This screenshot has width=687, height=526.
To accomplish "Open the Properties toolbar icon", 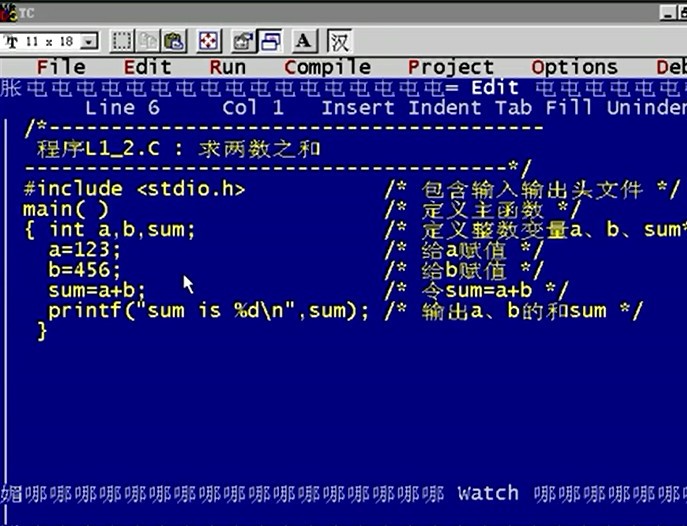I will (x=243, y=41).
